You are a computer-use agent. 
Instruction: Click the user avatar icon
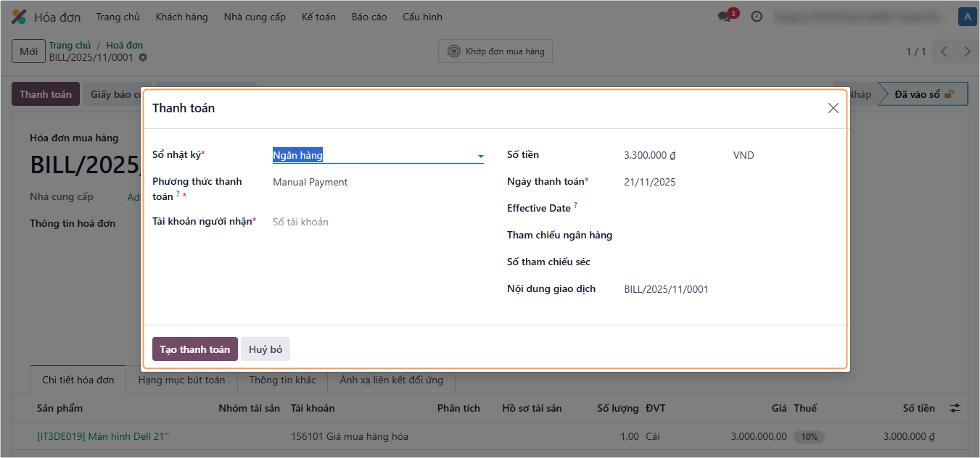[966, 17]
